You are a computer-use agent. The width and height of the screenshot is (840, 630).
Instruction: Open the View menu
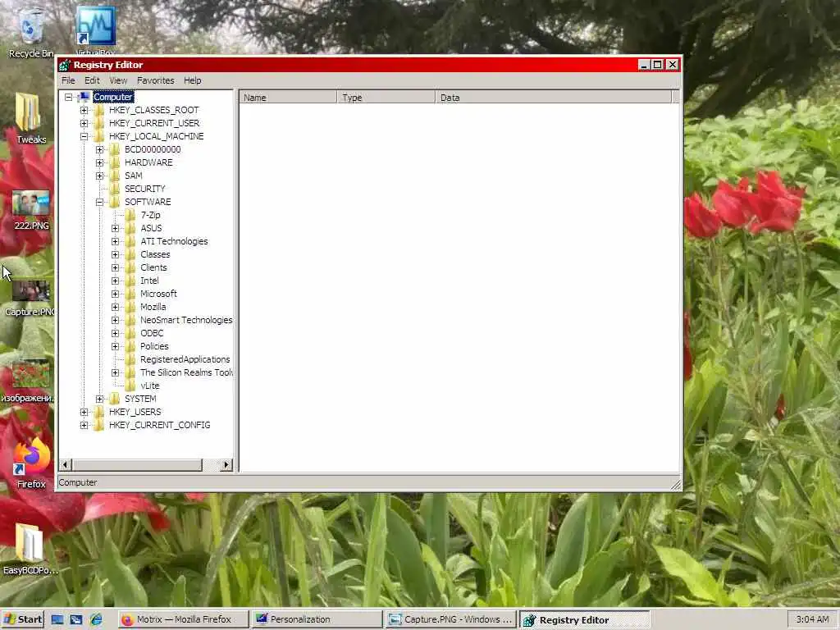click(118, 80)
